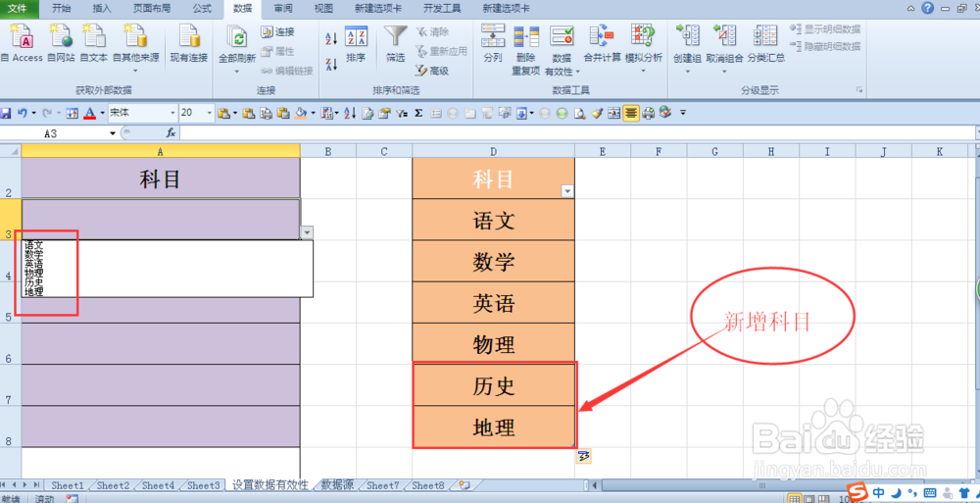Import data from web (自网站)
Viewport: 980px width, 503px height.
[x=61, y=42]
